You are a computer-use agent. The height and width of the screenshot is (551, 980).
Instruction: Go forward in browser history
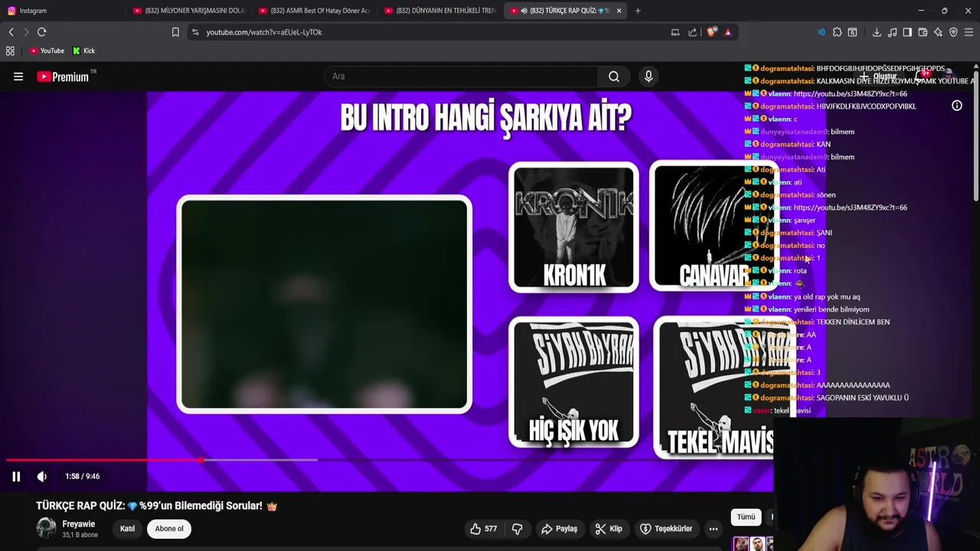(x=26, y=32)
